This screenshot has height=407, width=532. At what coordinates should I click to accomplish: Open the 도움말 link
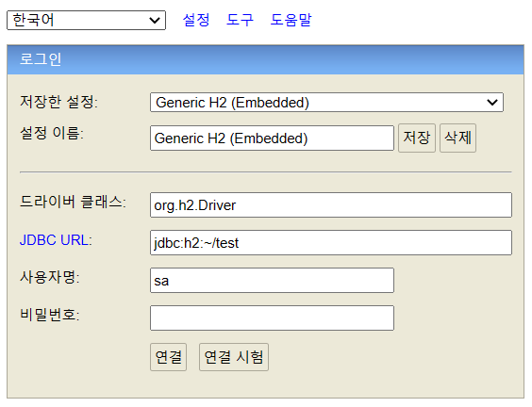[291, 20]
